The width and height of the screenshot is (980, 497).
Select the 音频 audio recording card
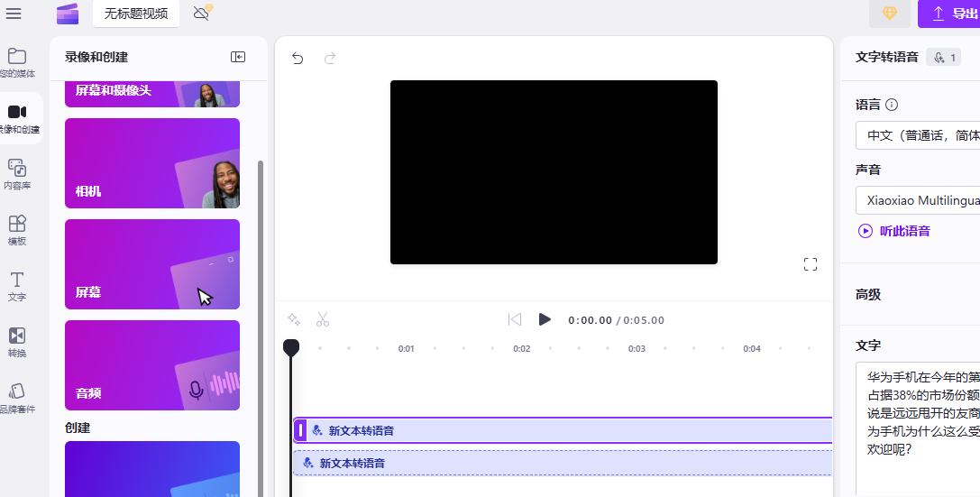click(x=152, y=365)
